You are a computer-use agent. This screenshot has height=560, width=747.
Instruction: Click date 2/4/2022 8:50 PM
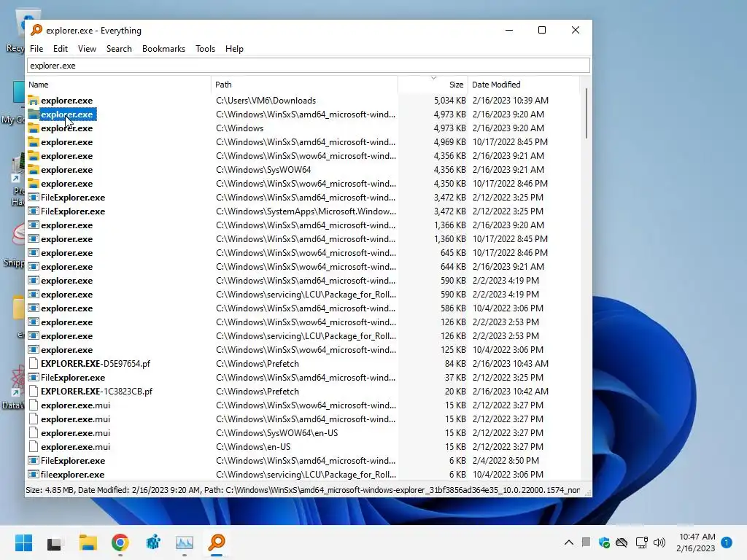point(506,461)
